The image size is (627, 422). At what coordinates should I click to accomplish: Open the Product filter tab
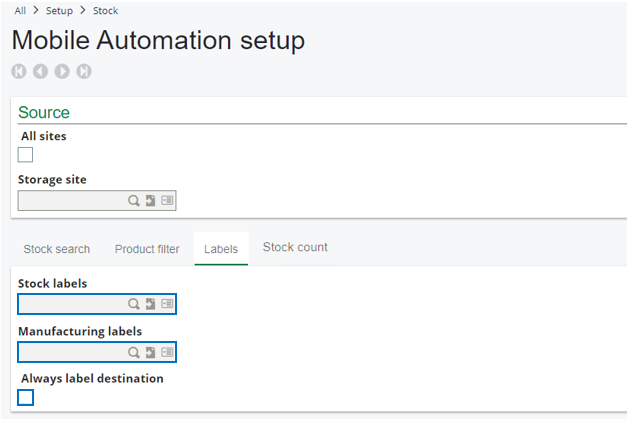click(147, 249)
